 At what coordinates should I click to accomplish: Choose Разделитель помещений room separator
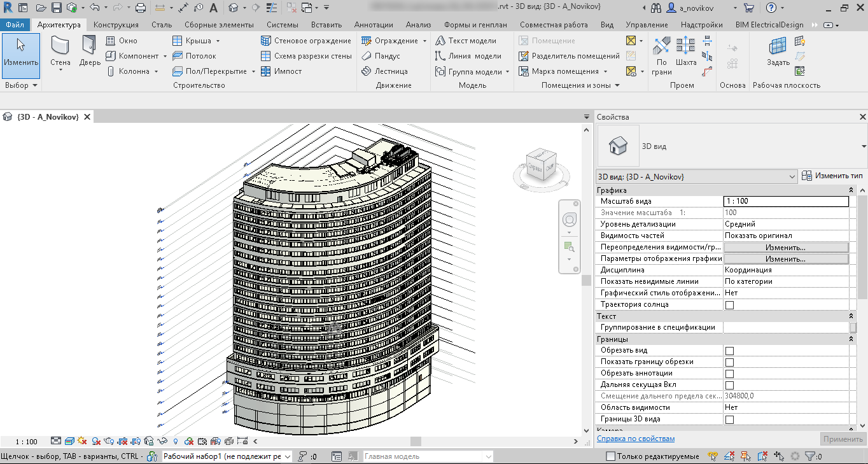569,56
